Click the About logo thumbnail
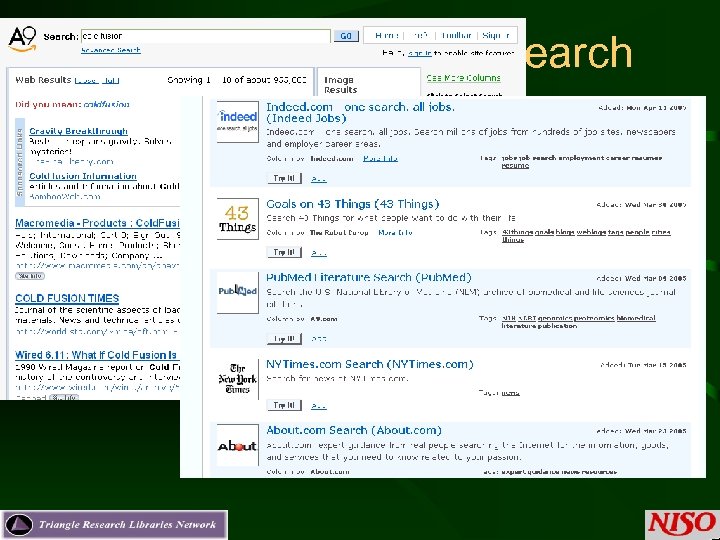Viewport: 720px width, 540px height. tap(237, 445)
